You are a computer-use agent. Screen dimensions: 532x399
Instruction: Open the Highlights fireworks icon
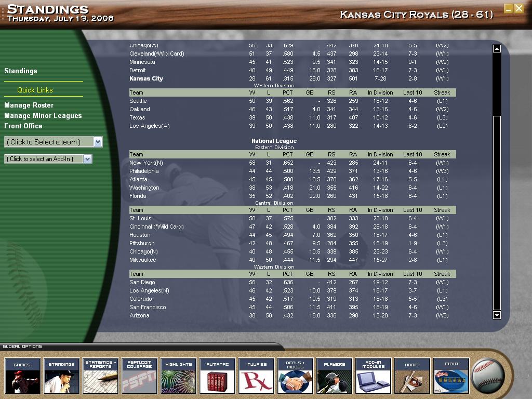pos(179,376)
